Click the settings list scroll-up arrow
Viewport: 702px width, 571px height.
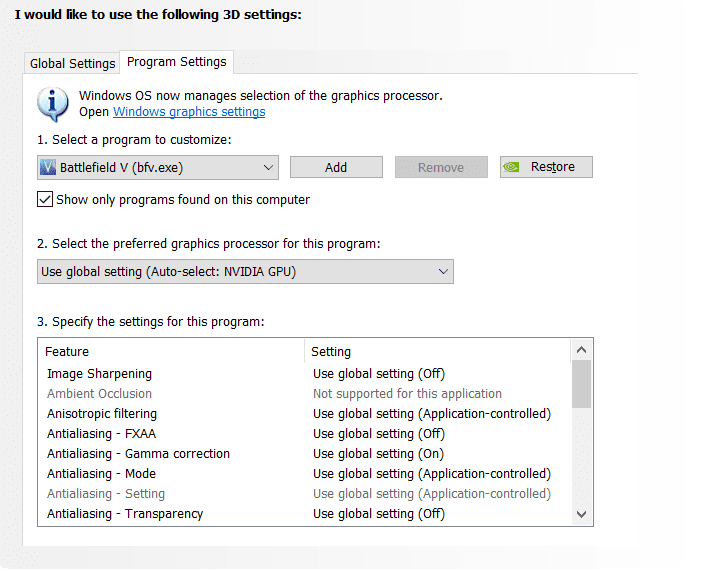coord(581,350)
